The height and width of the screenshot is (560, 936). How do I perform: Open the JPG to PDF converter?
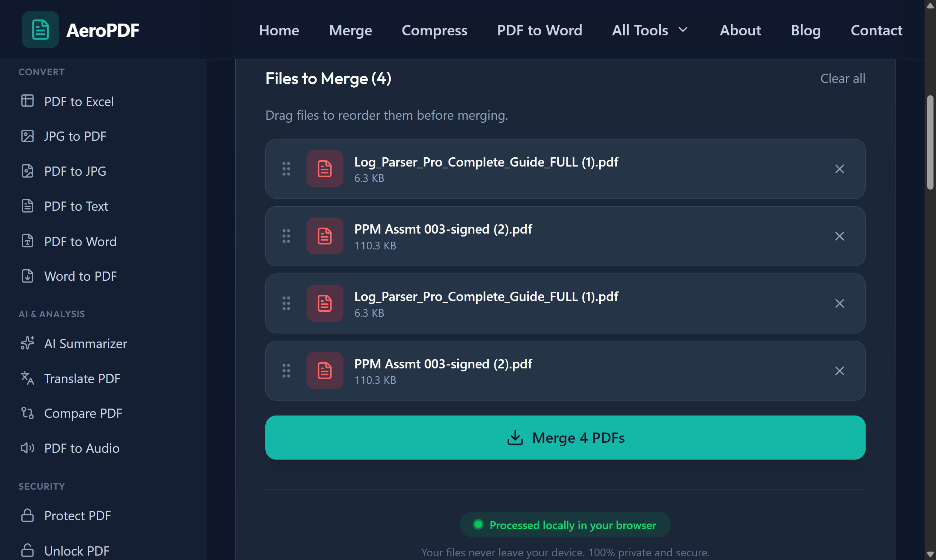click(x=75, y=136)
